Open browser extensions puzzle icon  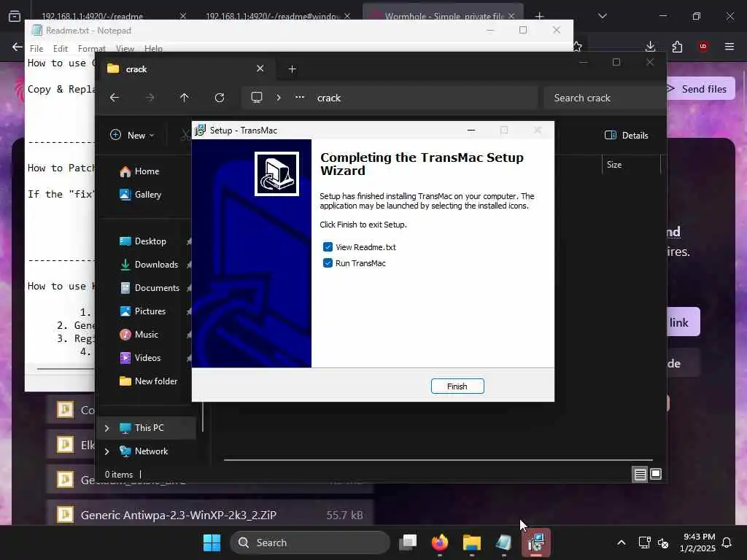pos(677,46)
